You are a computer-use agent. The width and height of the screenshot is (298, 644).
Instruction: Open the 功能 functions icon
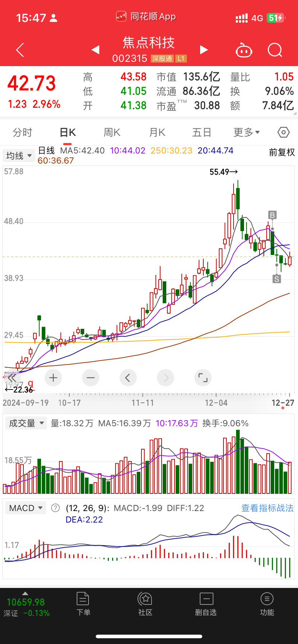pyautogui.click(x=267, y=604)
